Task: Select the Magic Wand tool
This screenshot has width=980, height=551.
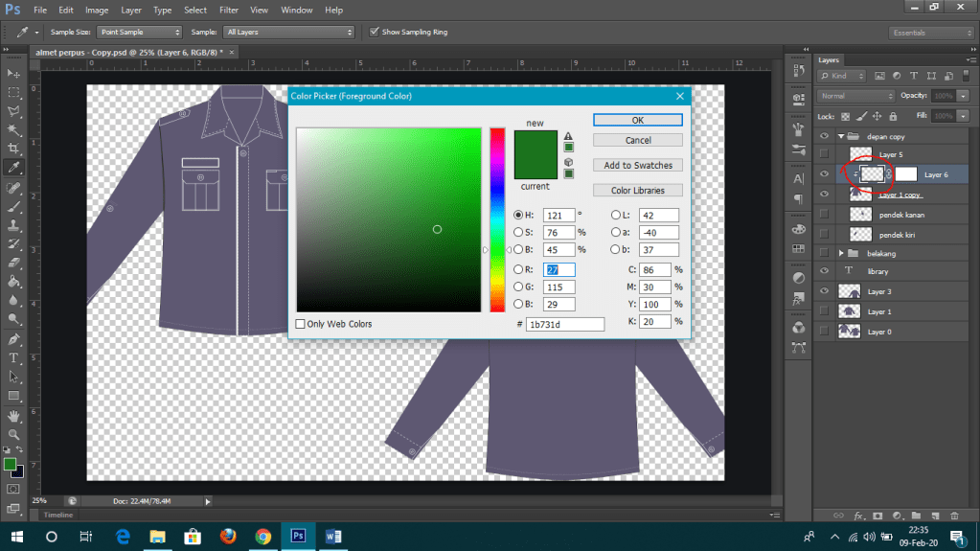Action: (x=13, y=130)
